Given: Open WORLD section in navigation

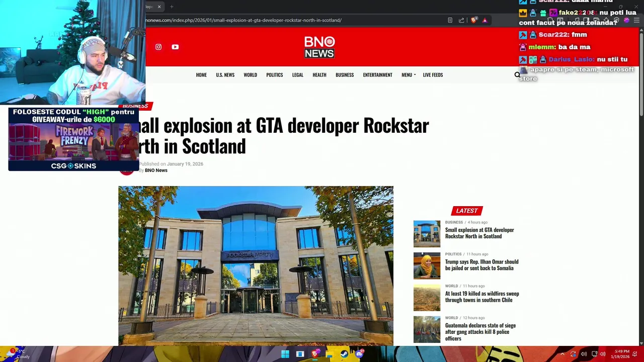Looking at the screenshot, I should pyautogui.click(x=250, y=75).
